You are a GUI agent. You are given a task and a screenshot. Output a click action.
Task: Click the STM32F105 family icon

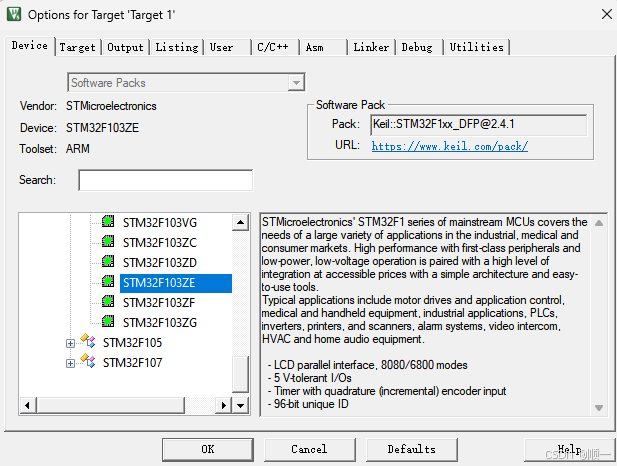[x=88, y=341]
